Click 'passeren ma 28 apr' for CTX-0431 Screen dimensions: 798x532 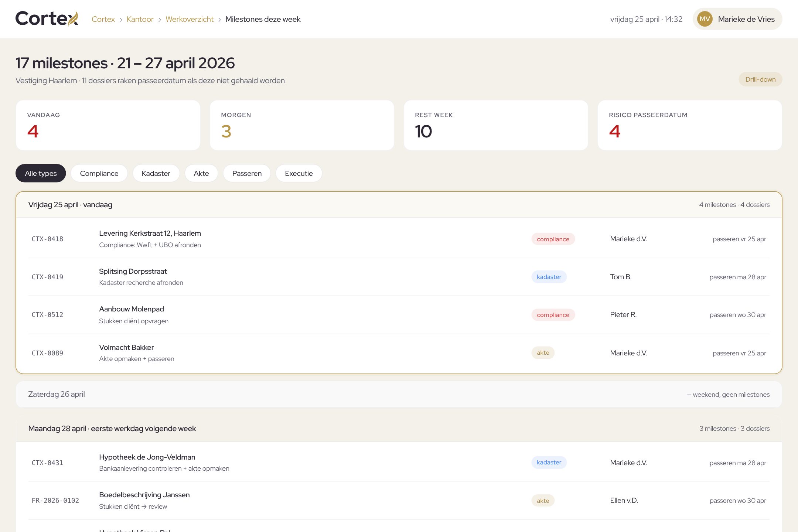pos(738,463)
